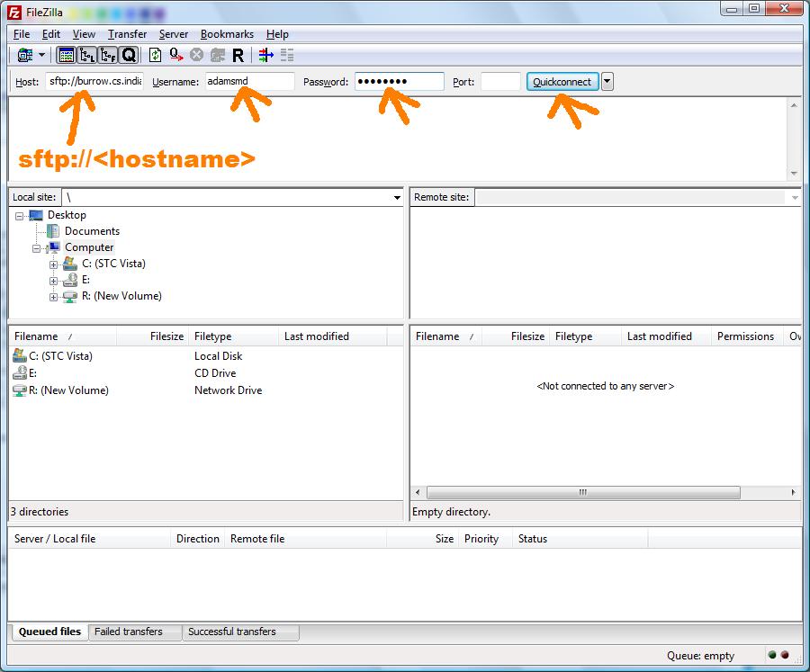Select Computer in local tree

(89, 247)
